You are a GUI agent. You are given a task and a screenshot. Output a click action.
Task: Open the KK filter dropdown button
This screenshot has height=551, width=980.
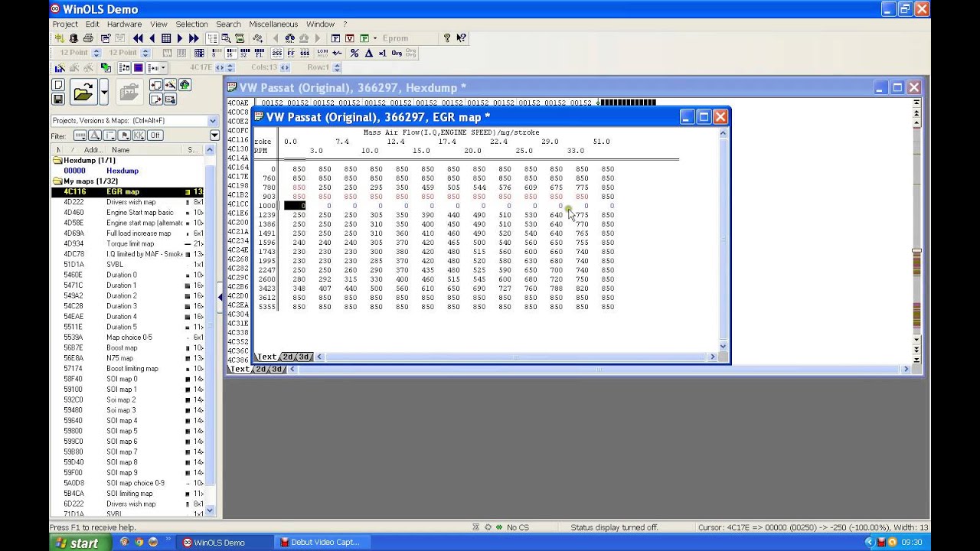click(139, 135)
